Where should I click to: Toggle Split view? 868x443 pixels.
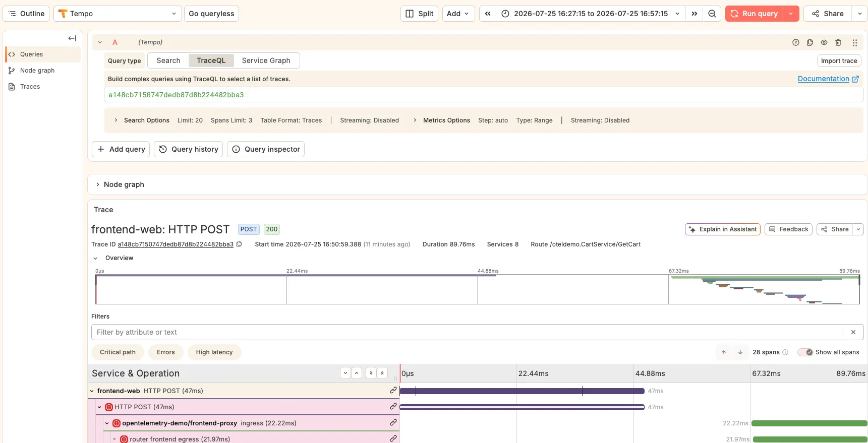[420, 14]
